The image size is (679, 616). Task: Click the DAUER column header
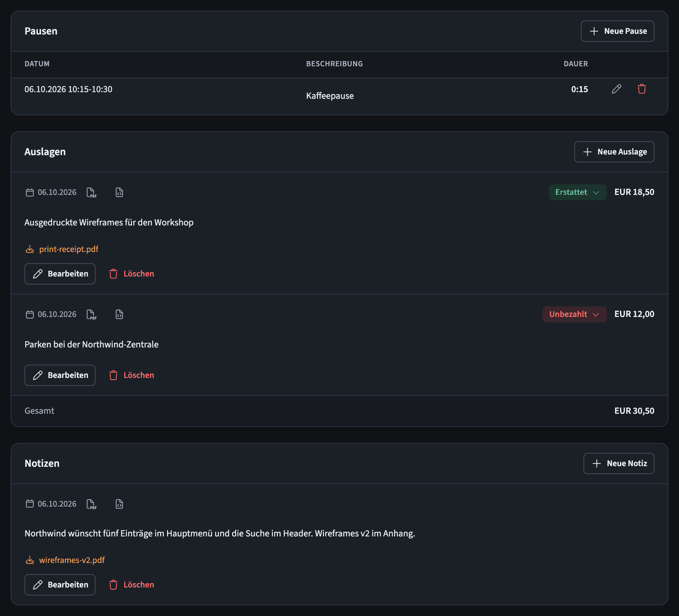576,64
